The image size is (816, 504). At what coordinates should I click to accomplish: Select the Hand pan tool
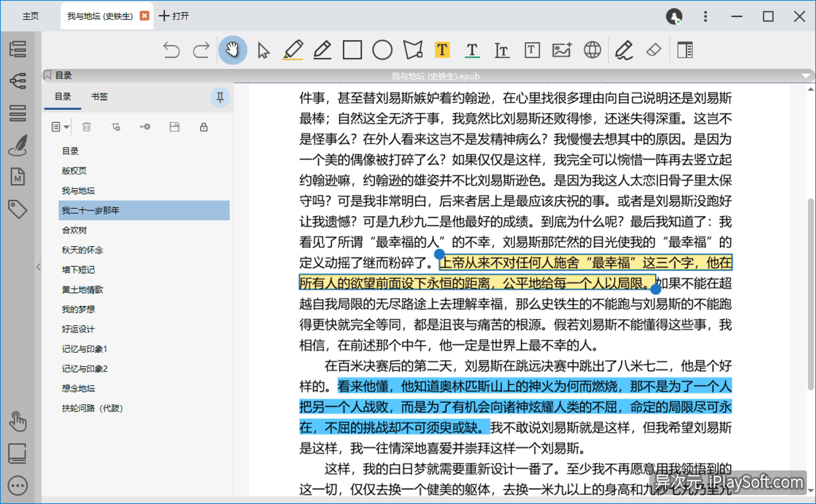click(232, 50)
